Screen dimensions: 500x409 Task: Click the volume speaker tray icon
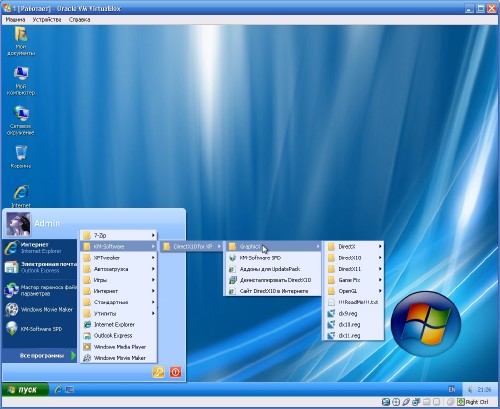470,389
